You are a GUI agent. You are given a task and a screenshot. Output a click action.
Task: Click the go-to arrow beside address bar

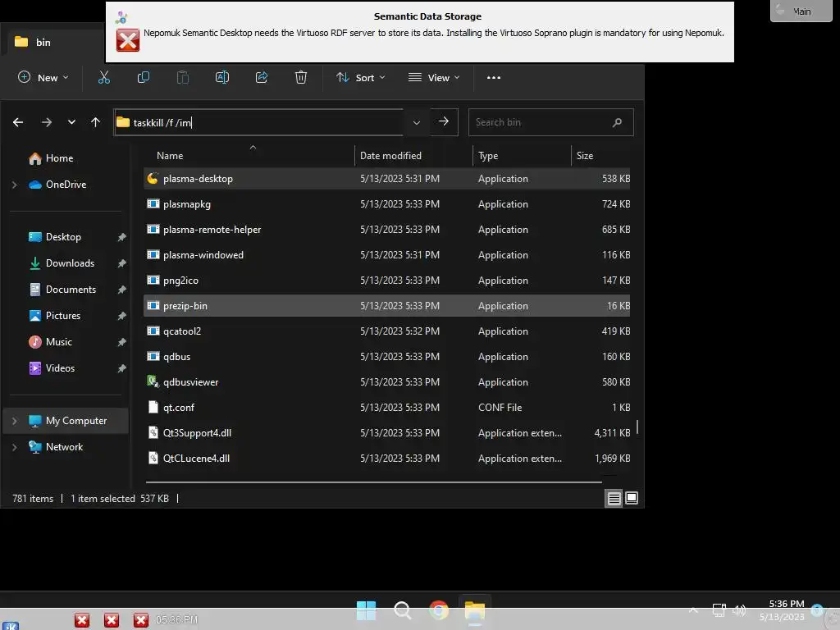(x=444, y=121)
